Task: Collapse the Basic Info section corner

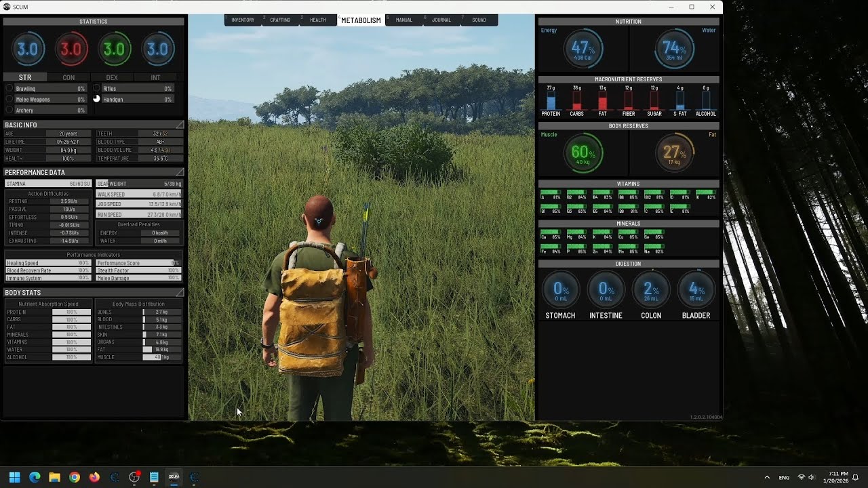Action: [180, 125]
